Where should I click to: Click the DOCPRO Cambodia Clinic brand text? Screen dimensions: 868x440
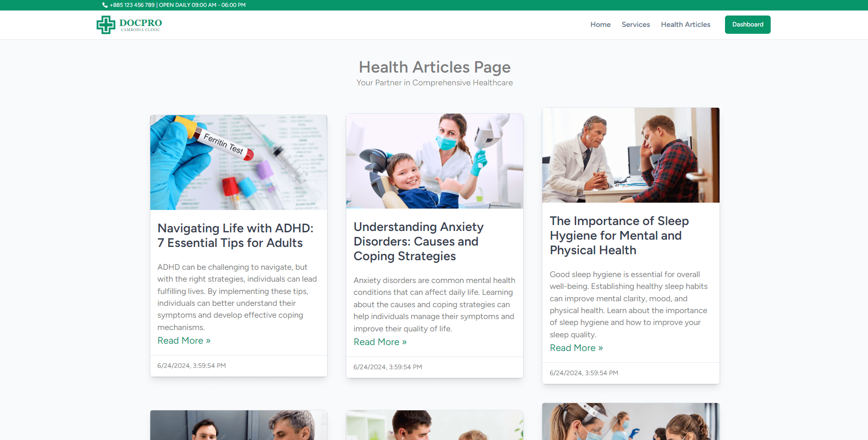click(140, 25)
